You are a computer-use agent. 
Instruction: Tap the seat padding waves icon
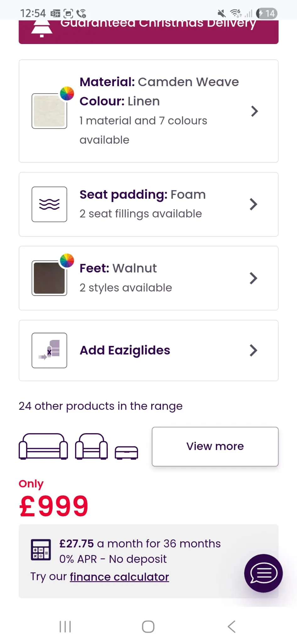pos(49,204)
